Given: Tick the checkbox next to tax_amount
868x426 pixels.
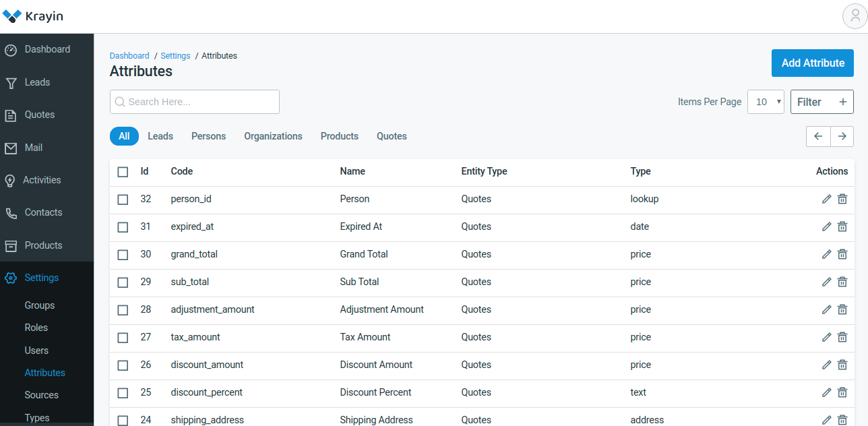Looking at the screenshot, I should coord(123,337).
